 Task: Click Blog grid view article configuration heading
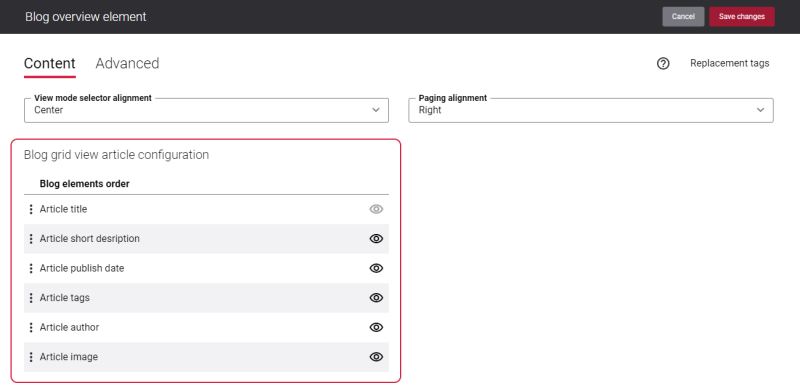click(x=116, y=155)
